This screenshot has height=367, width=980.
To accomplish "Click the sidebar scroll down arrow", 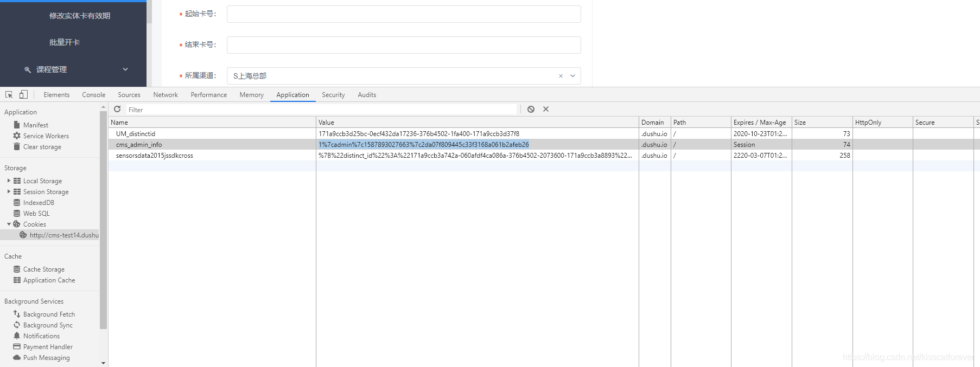I will [x=103, y=363].
